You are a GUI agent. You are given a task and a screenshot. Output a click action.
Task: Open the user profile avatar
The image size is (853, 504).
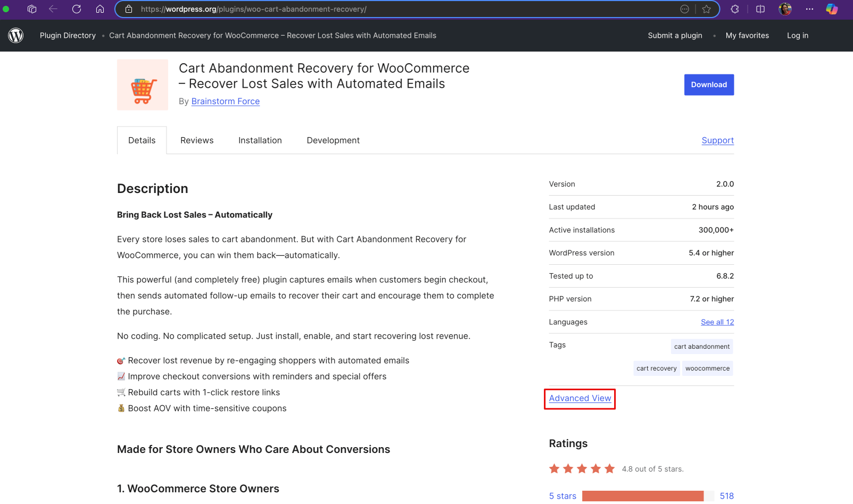(x=785, y=9)
